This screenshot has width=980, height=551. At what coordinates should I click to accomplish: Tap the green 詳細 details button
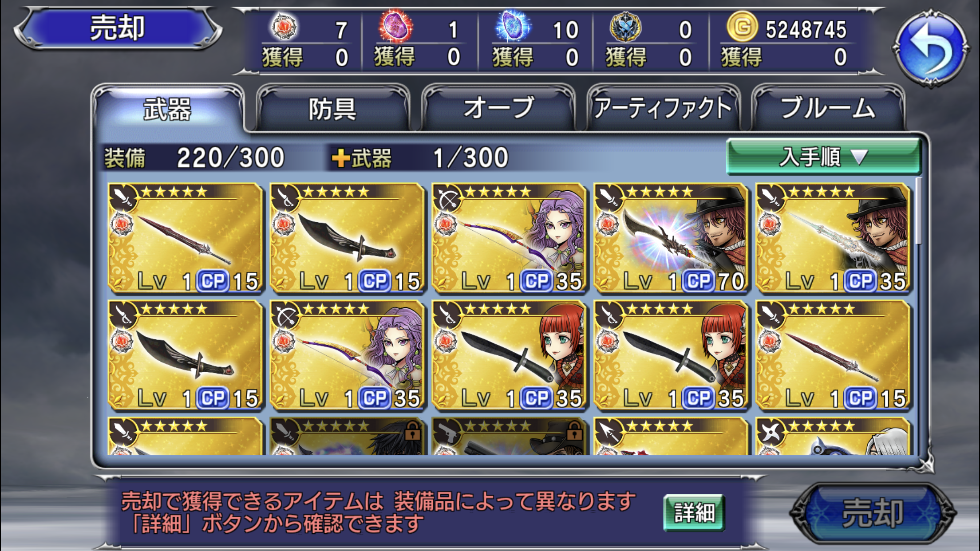pos(694,513)
